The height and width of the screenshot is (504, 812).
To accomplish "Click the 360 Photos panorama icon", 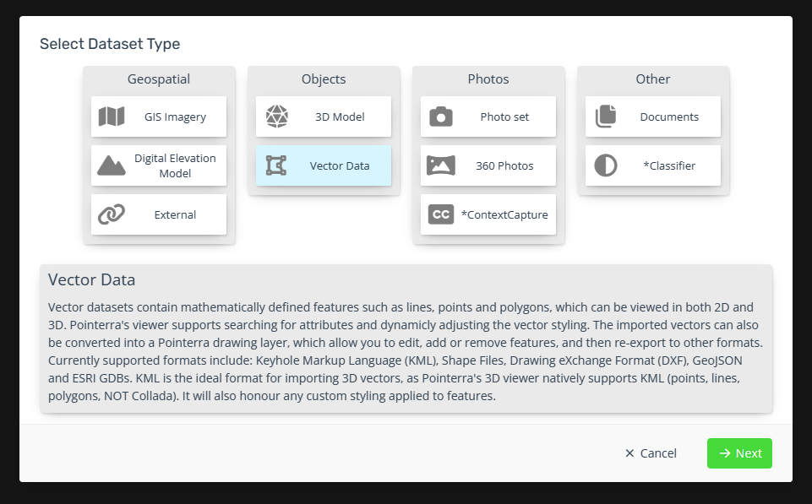I will [x=441, y=165].
